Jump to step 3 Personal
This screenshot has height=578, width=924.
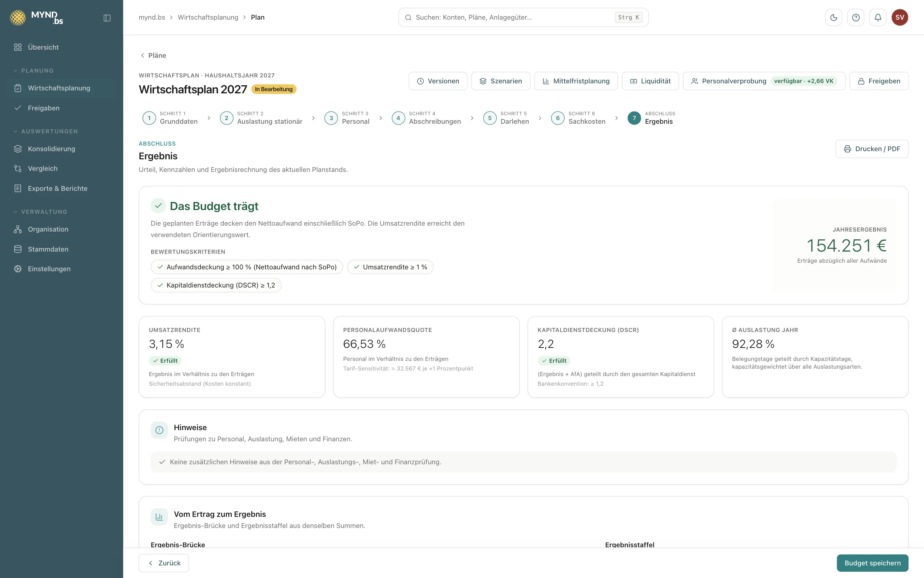coord(347,118)
